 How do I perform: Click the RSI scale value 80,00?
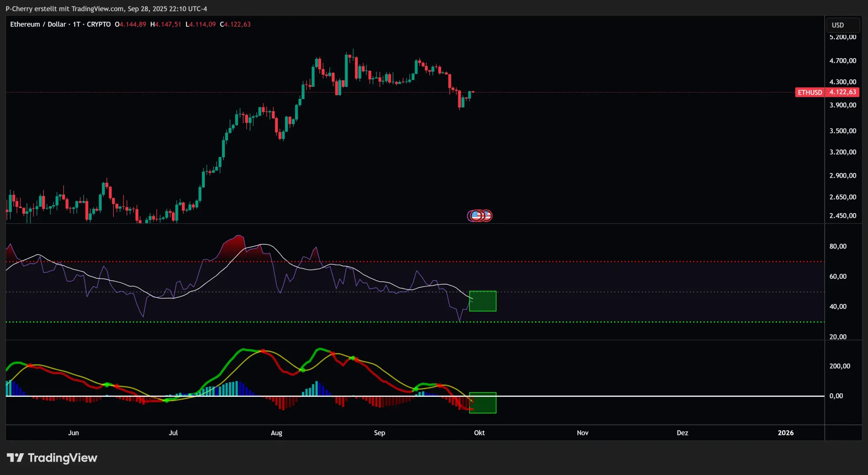click(838, 246)
